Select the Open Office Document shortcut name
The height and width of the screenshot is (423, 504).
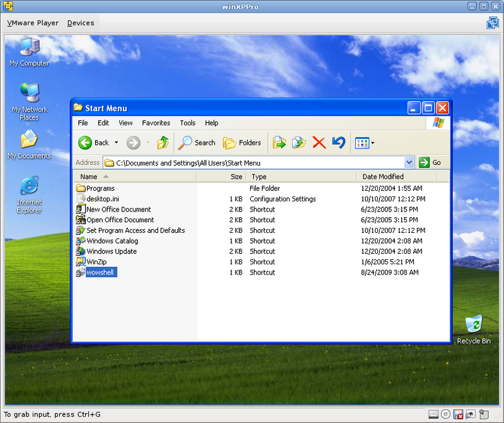pyautogui.click(x=120, y=220)
